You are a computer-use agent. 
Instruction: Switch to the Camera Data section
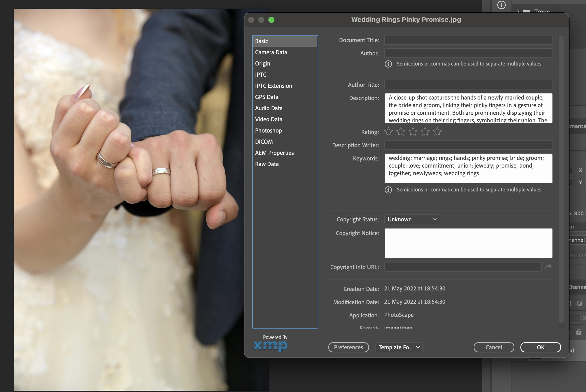coord(271,52)
